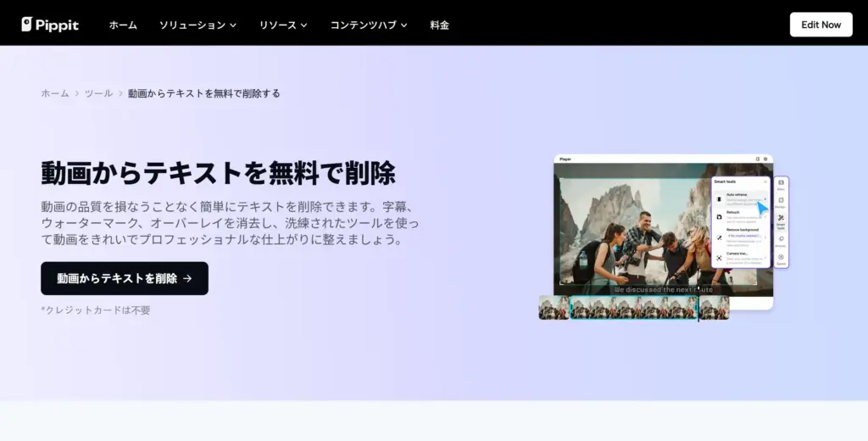This screenshot has height=441, width=868.
Task: Click the Pippit logo in header
Action: [x=50, y=25]
